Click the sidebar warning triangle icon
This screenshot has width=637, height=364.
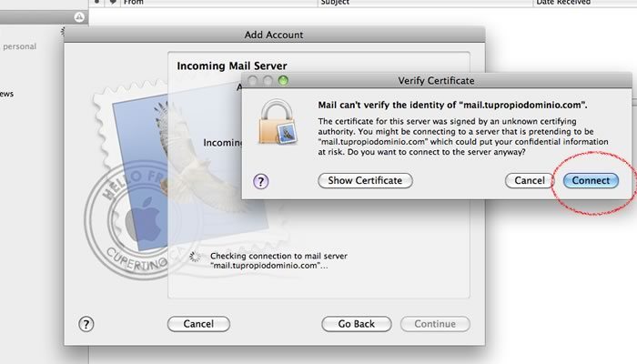click(79, 17)
